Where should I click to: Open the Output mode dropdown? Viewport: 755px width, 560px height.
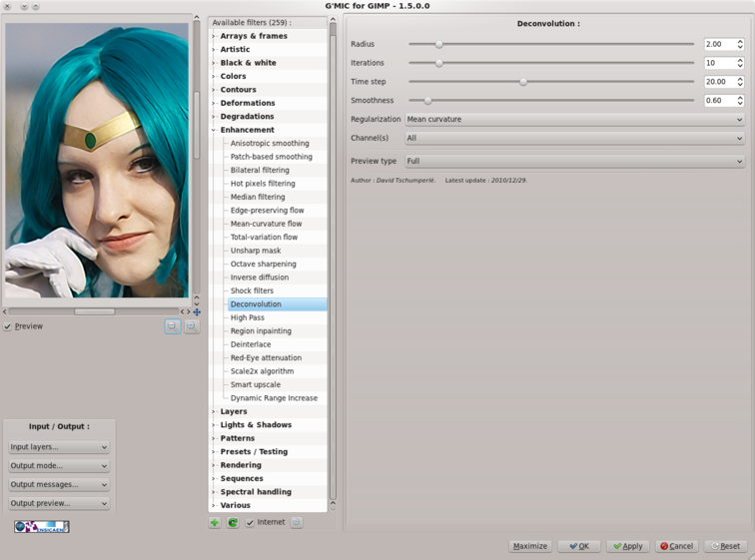pyautogui.click(x=58, y=466)
